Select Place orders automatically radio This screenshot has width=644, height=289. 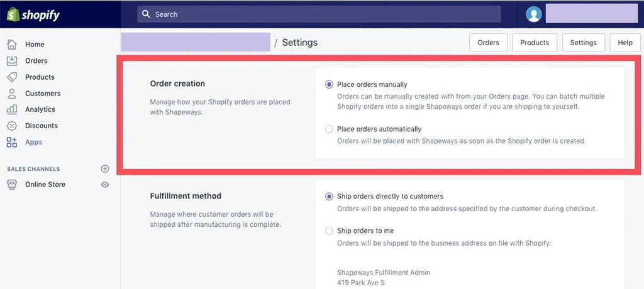tap(329, 129)
